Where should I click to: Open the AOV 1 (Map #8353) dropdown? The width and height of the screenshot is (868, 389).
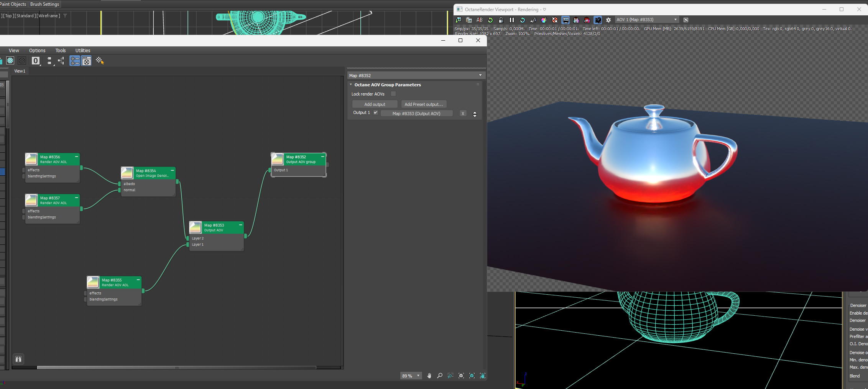(647, 20)
